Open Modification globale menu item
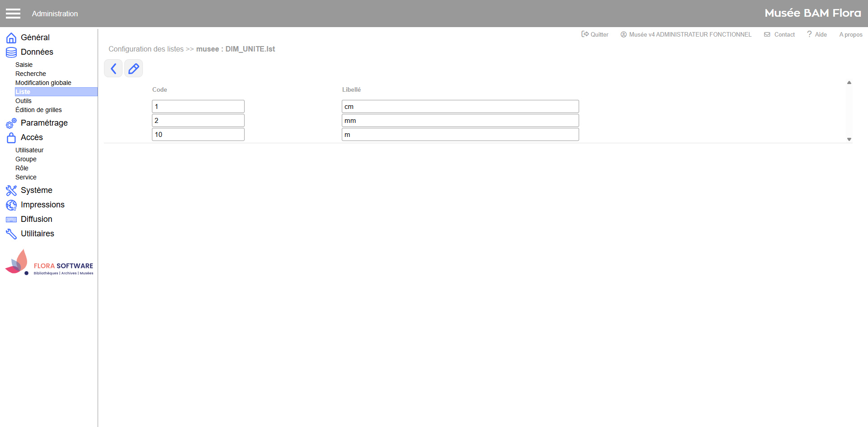The height and width of the screenshot is (427, 868). [x=43, y=83]
